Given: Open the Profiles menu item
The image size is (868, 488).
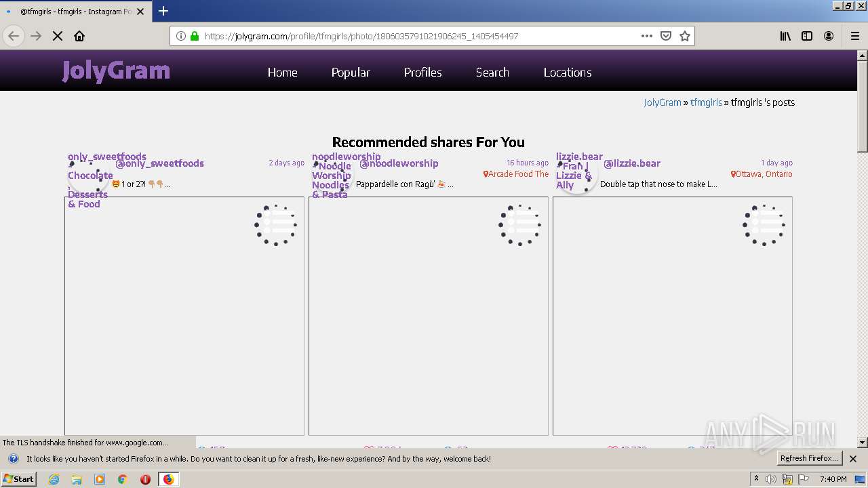Looking at the screenshot, I should click(x=422, y=73).
